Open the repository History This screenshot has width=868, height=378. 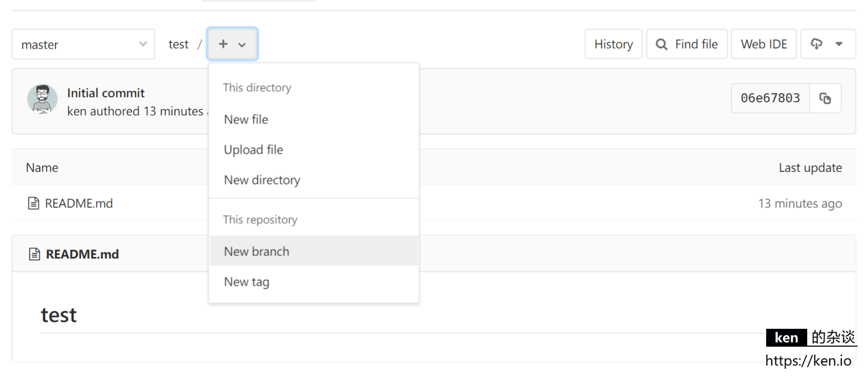(x=613, y=43)
